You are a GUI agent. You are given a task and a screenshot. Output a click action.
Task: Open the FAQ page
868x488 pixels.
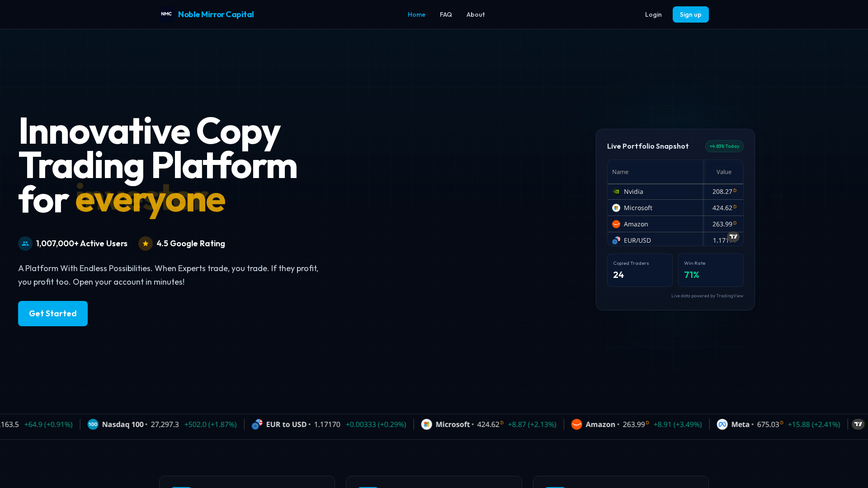pyautogui.click(x=446, y=14)
